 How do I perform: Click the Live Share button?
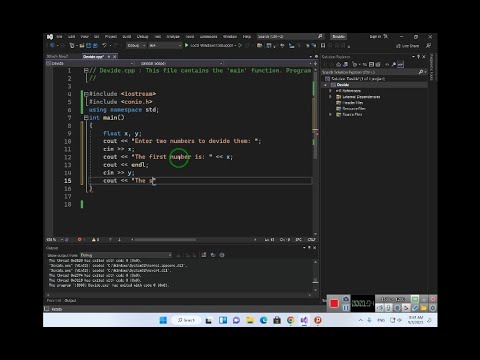click(407, 46)
